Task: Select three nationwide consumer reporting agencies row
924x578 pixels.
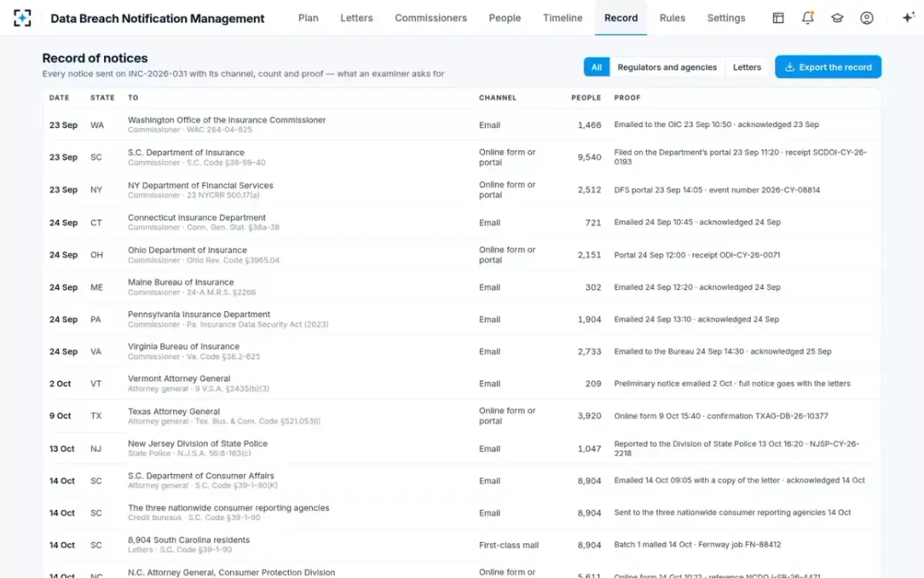Action: pyautogui.click(x=462, y=512)
